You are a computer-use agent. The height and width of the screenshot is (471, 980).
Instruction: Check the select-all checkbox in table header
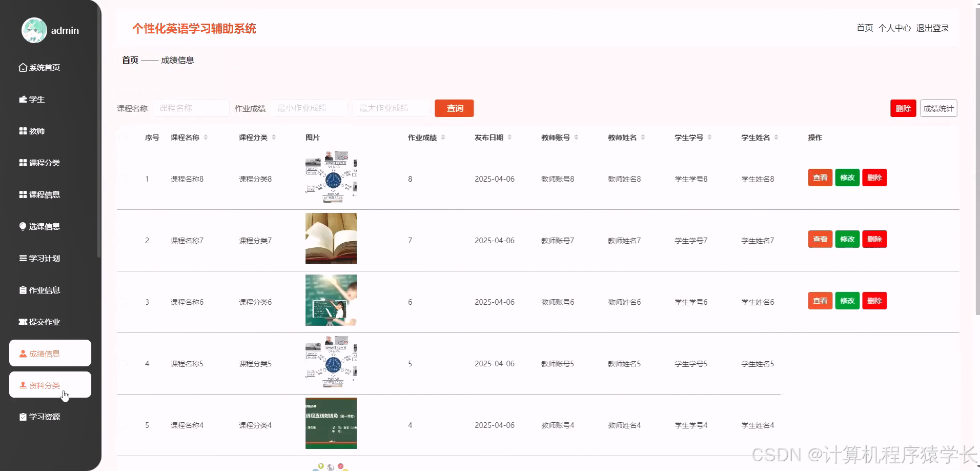pyautogui.click(x=123, y=138)
